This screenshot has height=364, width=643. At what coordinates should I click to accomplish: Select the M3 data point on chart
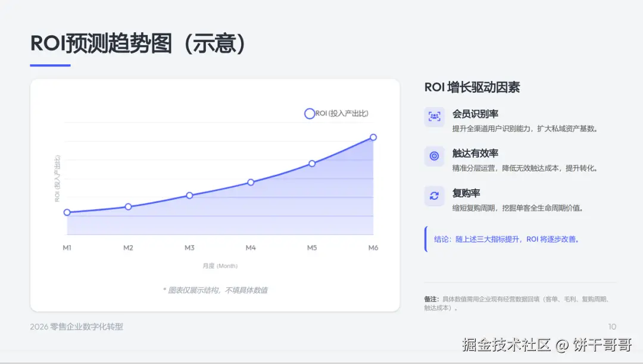[189, 195]
